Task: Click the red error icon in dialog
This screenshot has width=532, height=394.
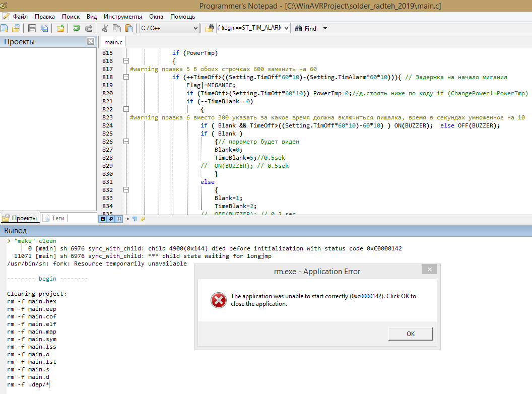Action: [219, 300]
